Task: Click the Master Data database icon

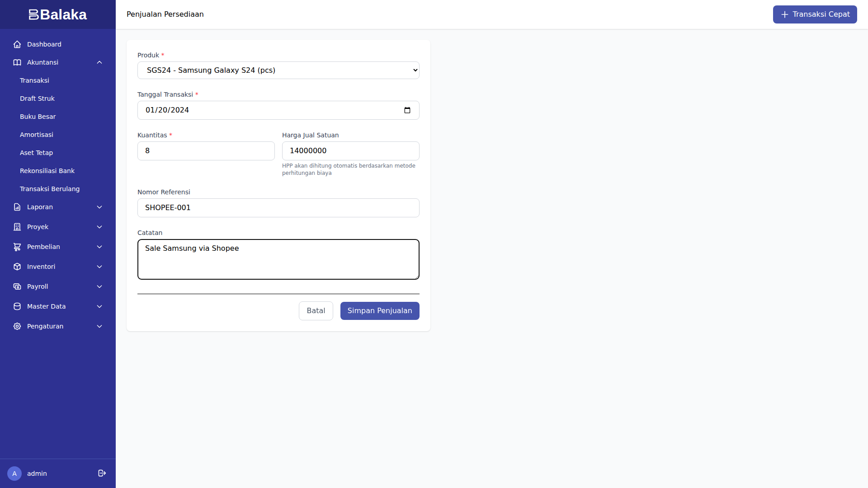Action: click(x=17, y=306)
